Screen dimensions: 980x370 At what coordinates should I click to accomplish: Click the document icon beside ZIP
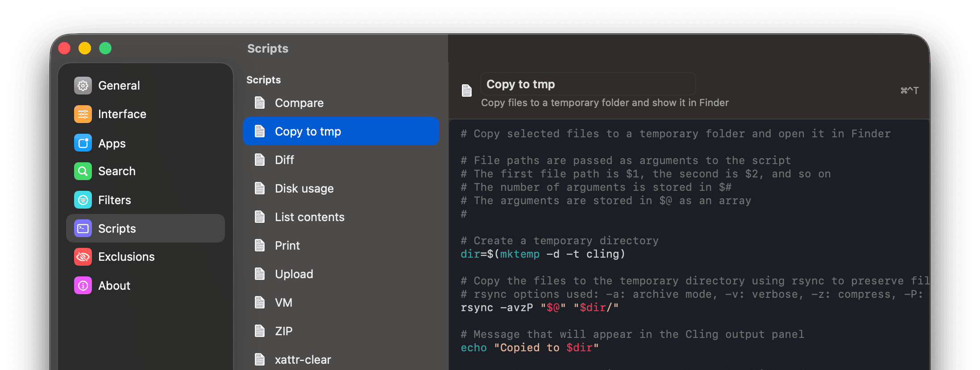(x=260, y=331)
